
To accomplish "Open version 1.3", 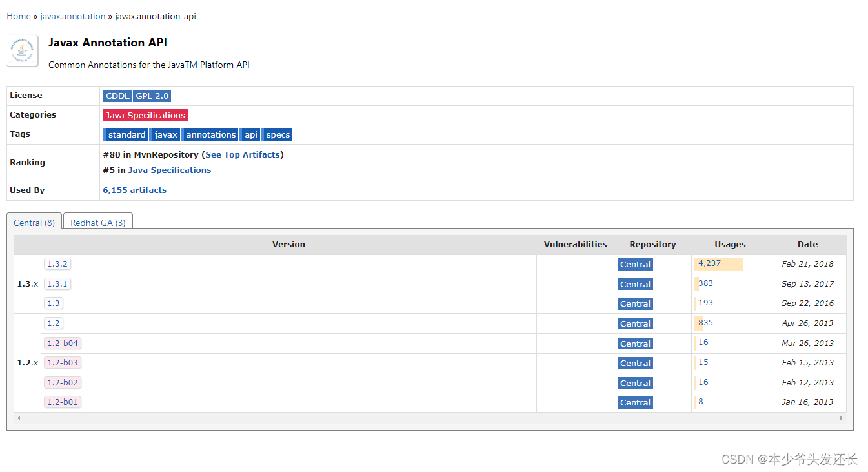I will click(x=54, y=303).
